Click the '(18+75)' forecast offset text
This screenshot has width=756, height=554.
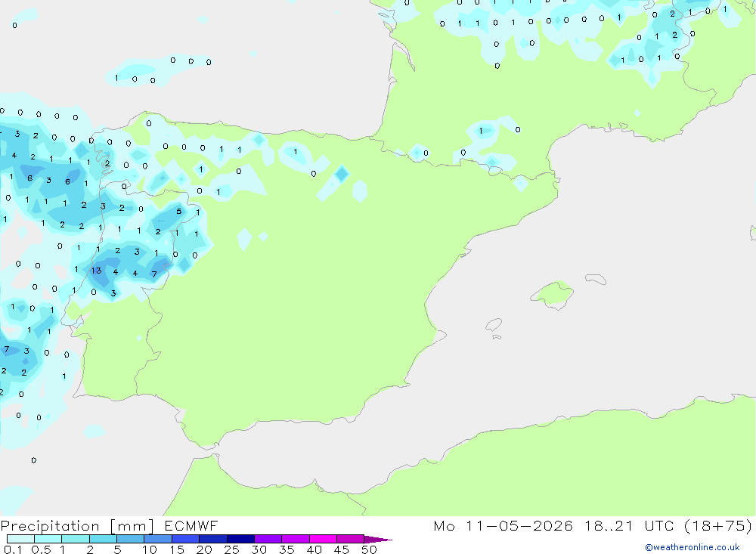coord(718,525)
